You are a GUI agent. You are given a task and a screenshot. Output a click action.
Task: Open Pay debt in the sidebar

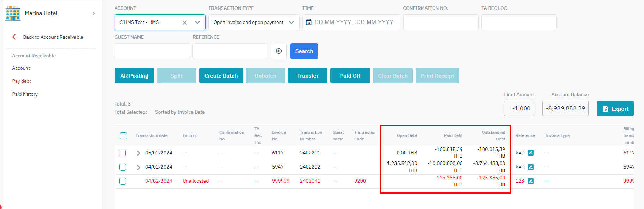[22, 81]
